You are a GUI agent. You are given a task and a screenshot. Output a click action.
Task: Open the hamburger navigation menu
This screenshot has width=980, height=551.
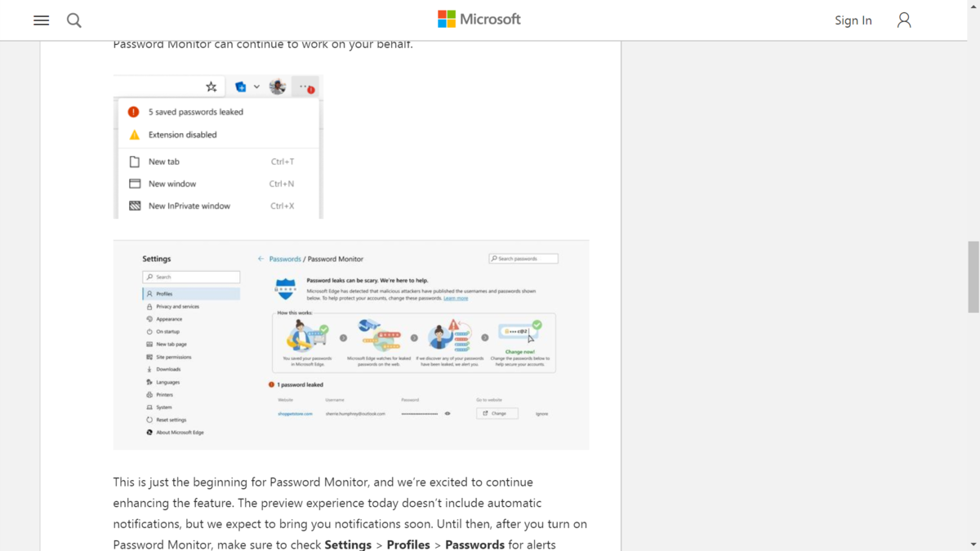pos(41,20)
